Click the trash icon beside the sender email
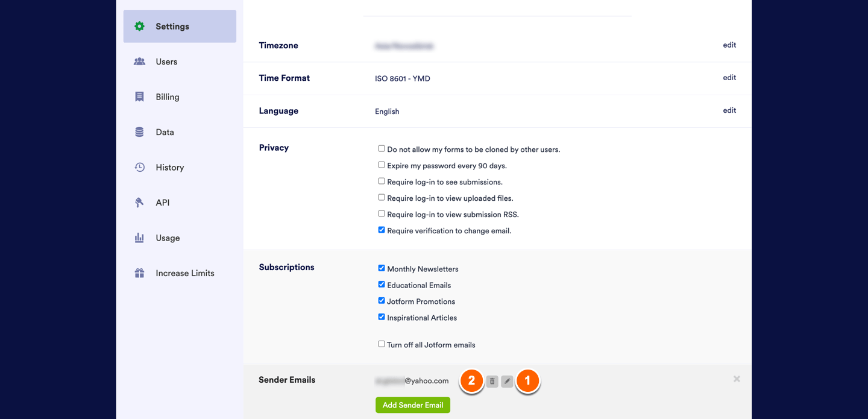Viewport: 868px width, 419px height. click(x=492, y=381)
